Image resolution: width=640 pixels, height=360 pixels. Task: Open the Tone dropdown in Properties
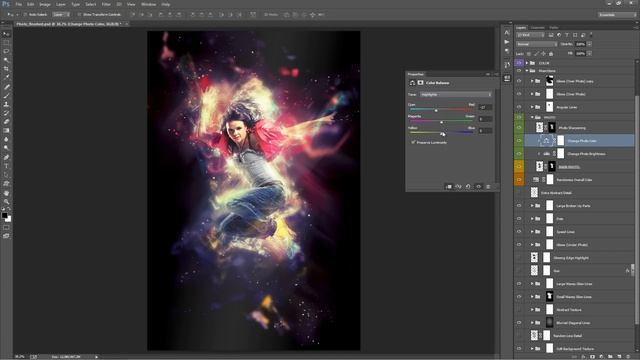pos(456,94)
